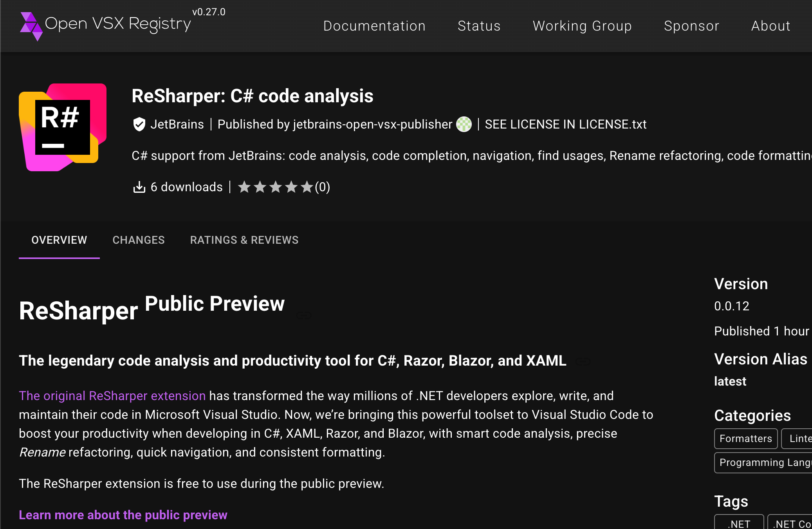Screen dimensions: 812x529
Task: Open the Sponsor page
Action: click(x=691, y=26)
